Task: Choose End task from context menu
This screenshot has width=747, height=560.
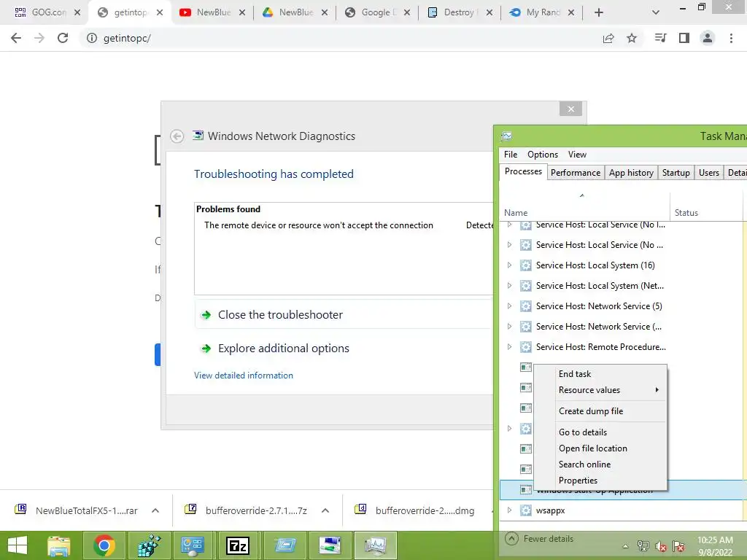Action: point(600,374)
